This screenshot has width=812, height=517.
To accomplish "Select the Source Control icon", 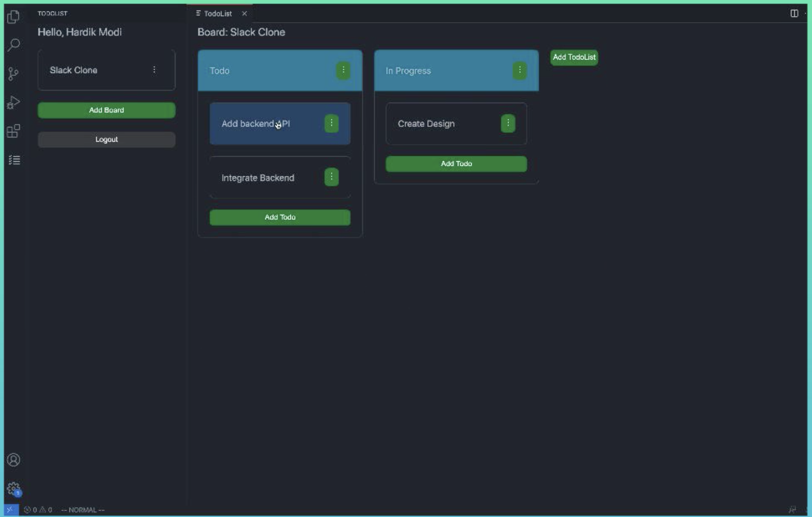I will point(13,73).
